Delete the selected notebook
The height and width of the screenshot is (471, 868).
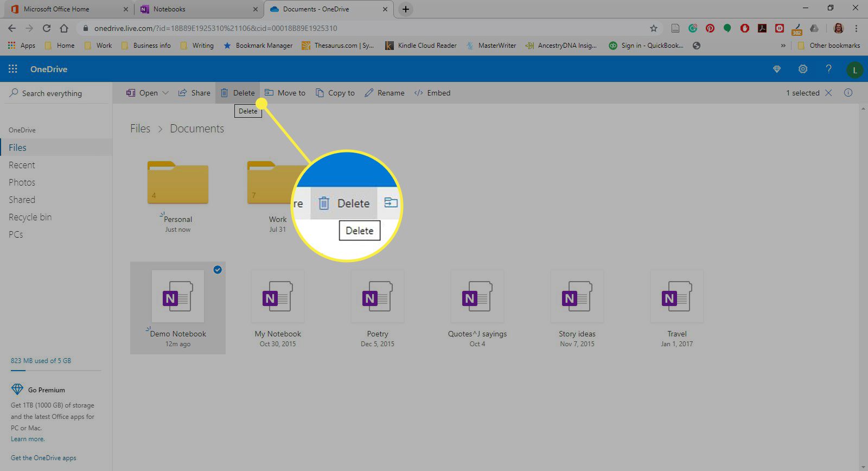(238, 93)
